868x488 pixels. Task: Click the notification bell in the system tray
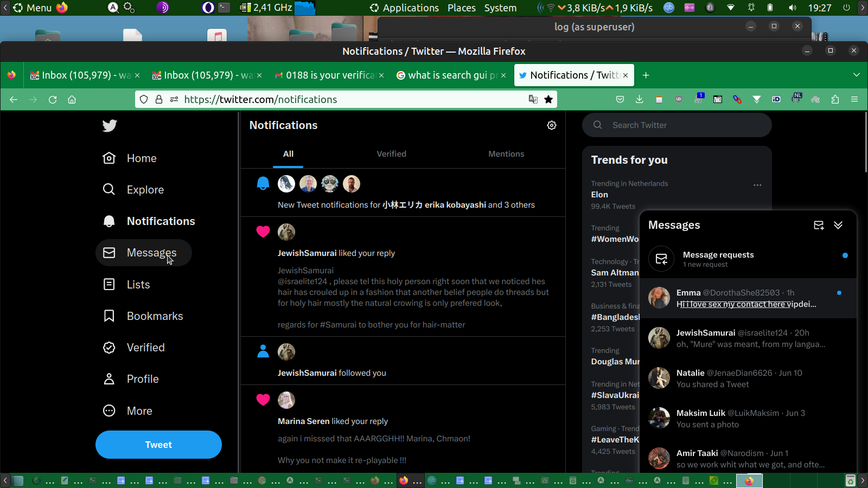coord(751,8)
